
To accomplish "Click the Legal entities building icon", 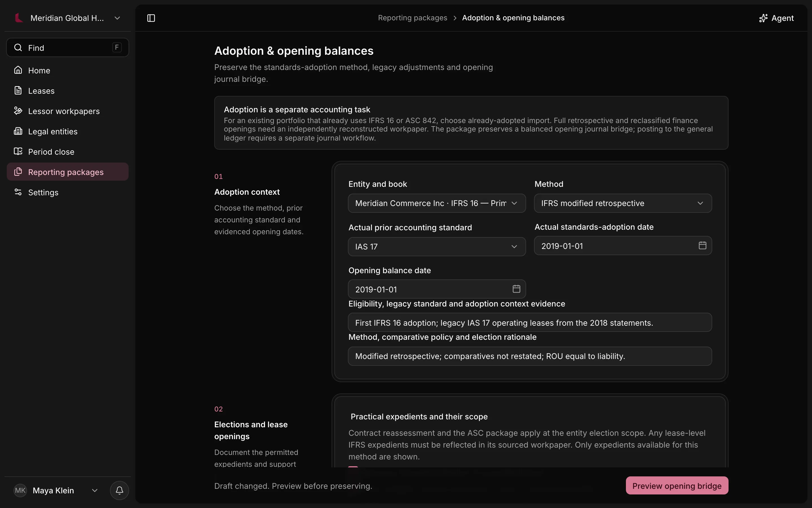I will [x=18, y=131].
